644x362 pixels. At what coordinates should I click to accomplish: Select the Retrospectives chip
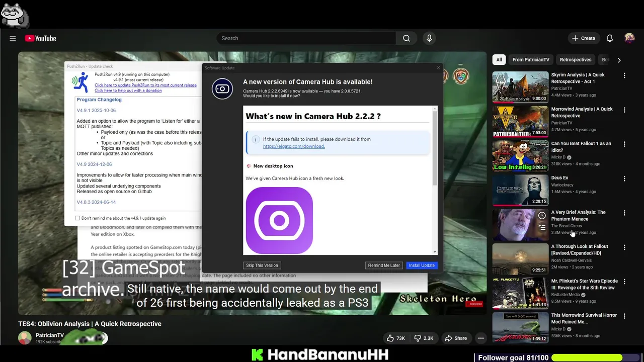(x=576, y=60)
